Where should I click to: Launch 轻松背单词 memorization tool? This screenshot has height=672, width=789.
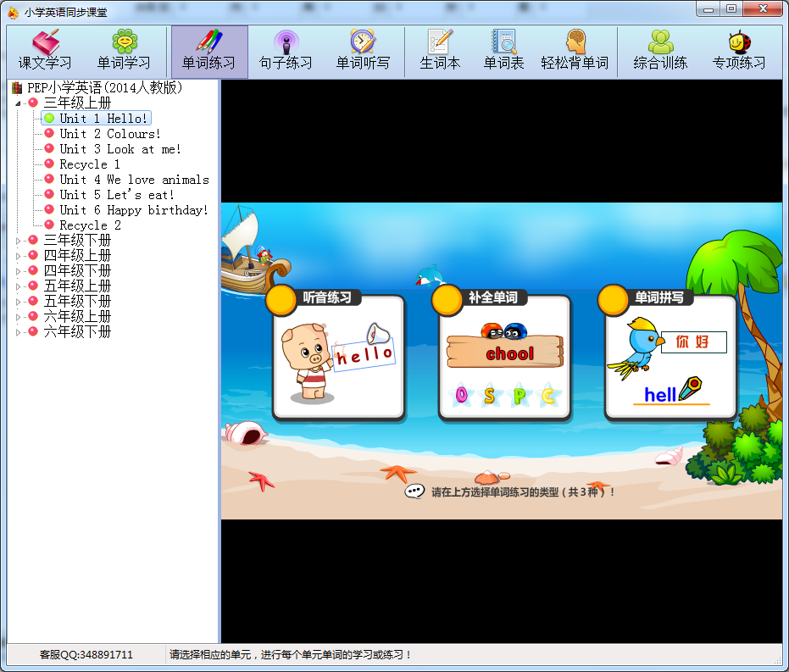[575, 52]
